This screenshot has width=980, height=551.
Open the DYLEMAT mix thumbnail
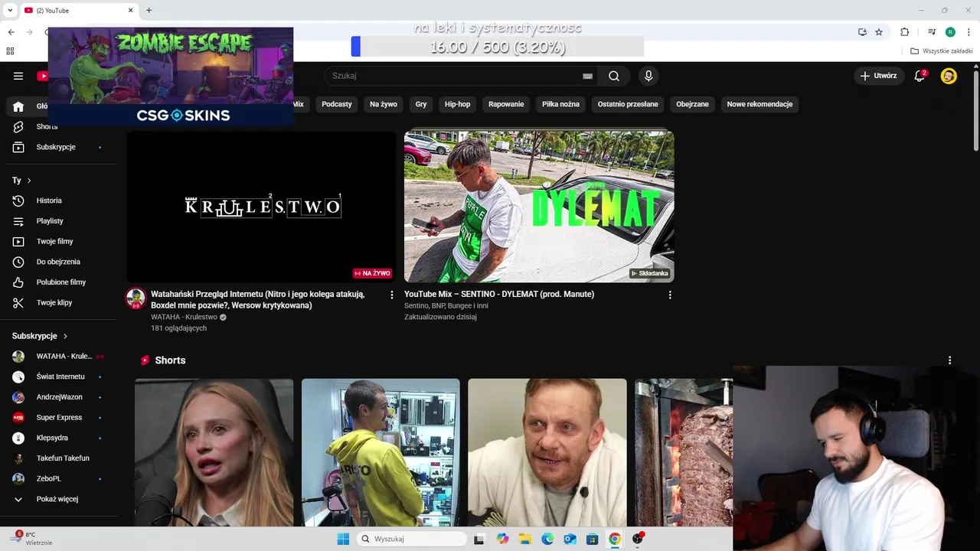(539, 207)
